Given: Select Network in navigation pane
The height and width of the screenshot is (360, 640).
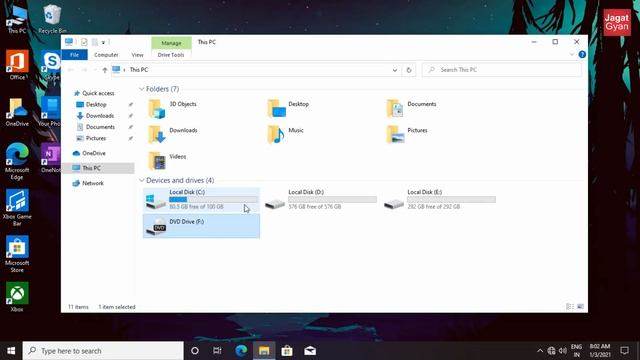Looking at the screenshot, I should coord(93,183).
